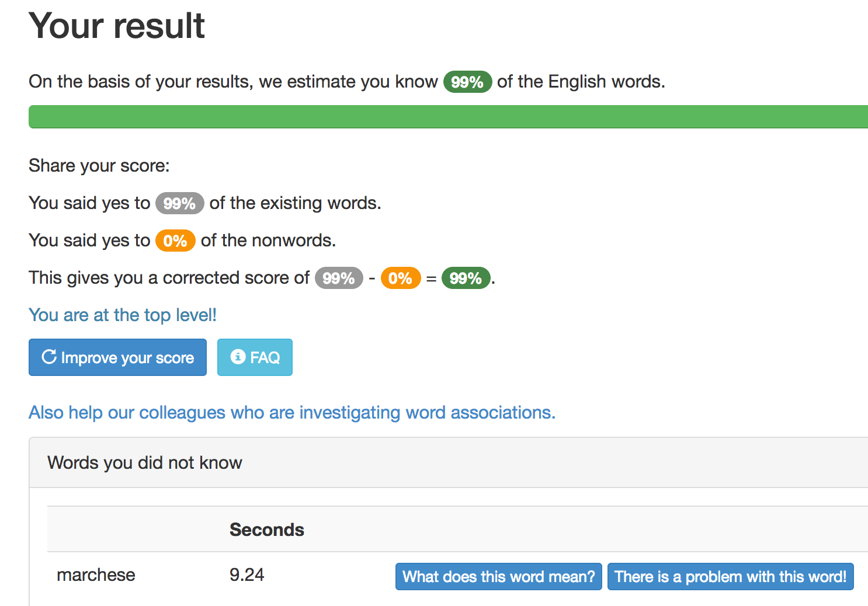Click the Seconds column header

coord(266,530)
